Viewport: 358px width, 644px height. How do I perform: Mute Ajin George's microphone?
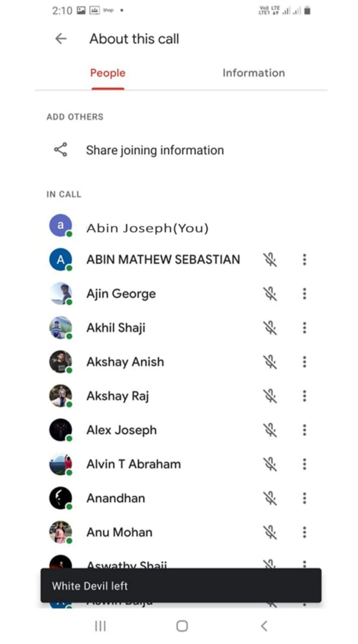coord(270,294)
